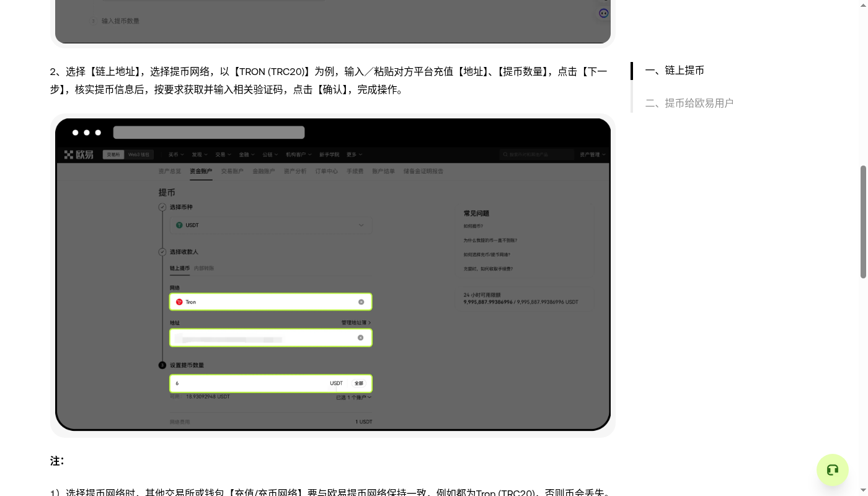The image size is (868, 496).
Task: Click the 新手学院 menu item
Action: click(x=329, y=154)
